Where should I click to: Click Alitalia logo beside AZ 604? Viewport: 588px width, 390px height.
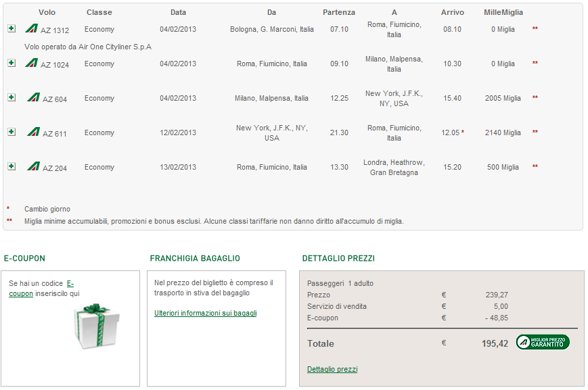tap(33, 97)
